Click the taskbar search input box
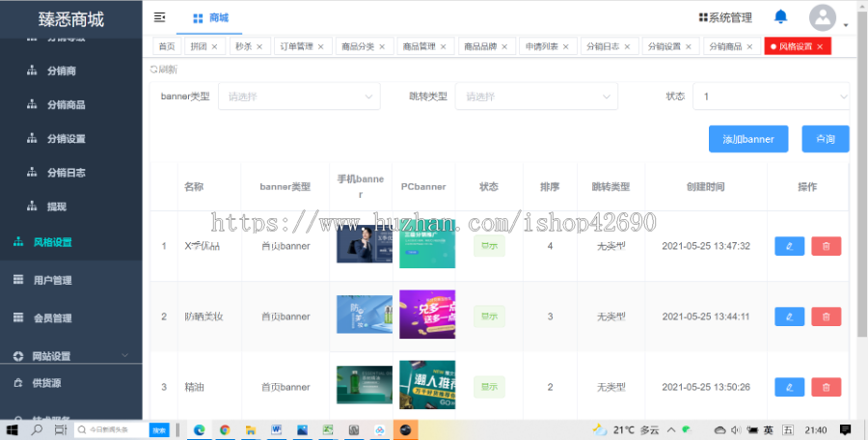The image size is (868, 440). (113, 429)
